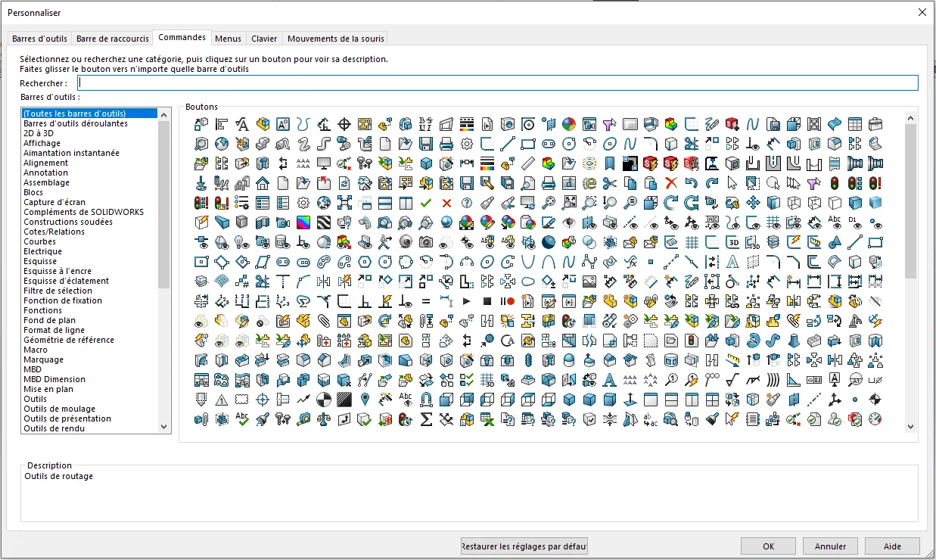This screenshot has width=936, height=560.
Task: Click the crosshair target icon
Action: pos(344,124)
